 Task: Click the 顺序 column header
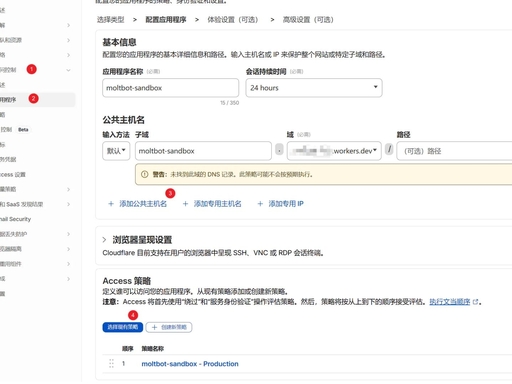point(127,349)
